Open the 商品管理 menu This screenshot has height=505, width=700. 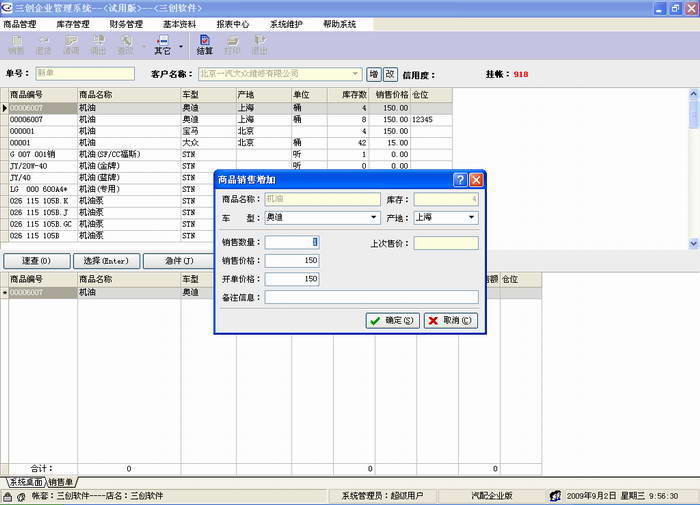point(20,24)
